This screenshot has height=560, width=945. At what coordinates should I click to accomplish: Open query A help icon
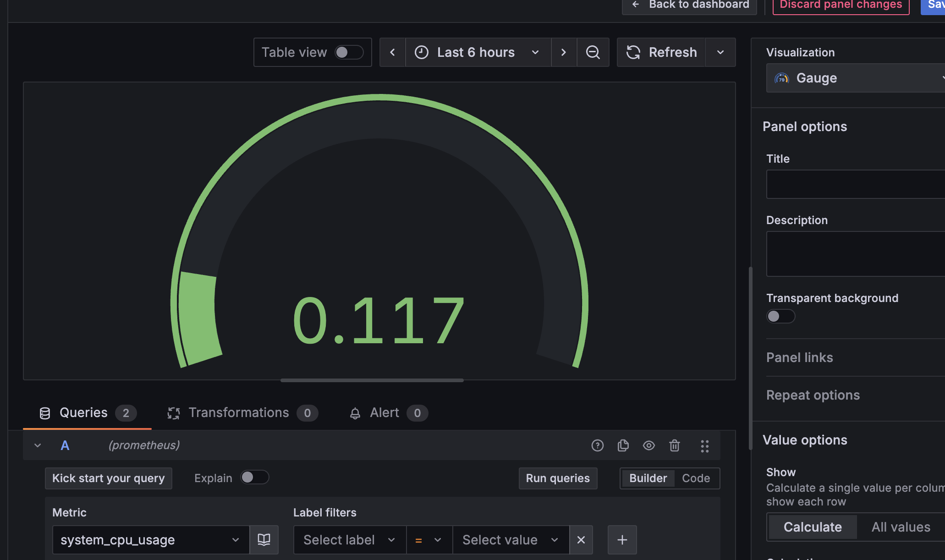pos(597,445)
